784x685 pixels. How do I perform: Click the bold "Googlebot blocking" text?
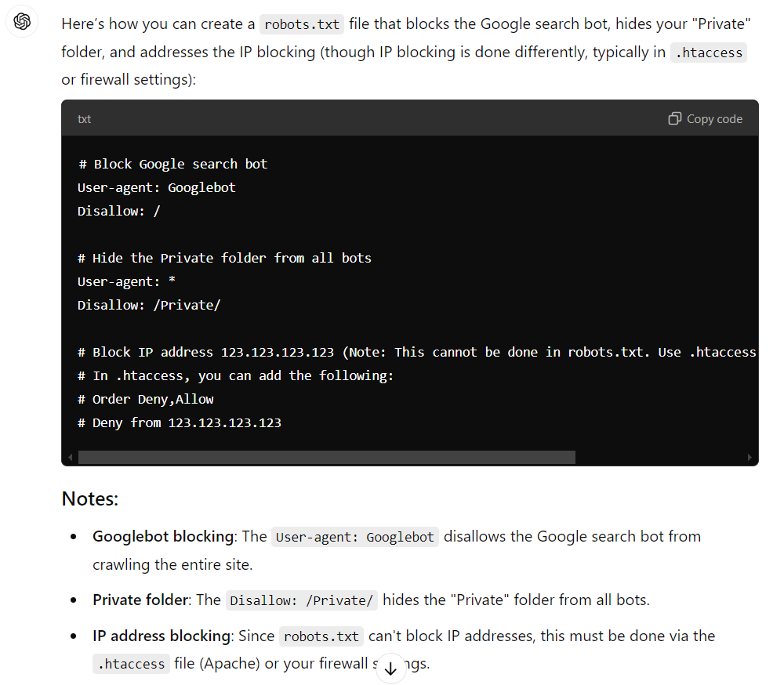(x=163, y=537)
